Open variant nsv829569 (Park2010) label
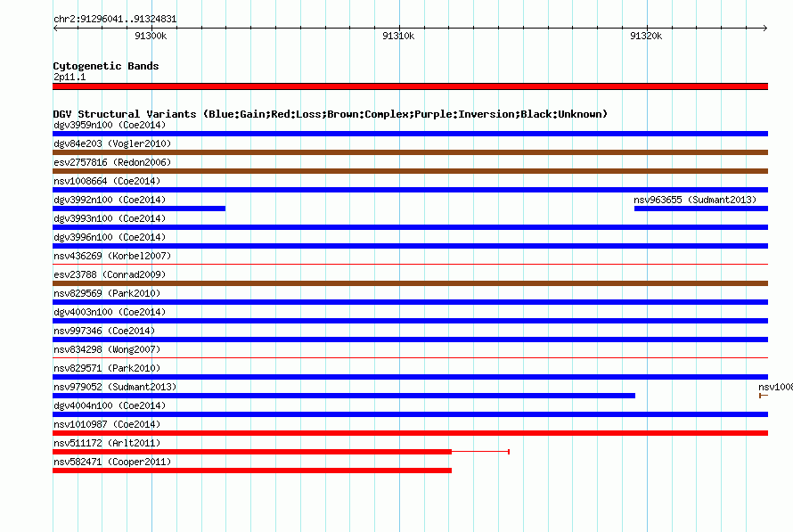Screen dimensions: 793x532 pyautogui.click(x=107, y=293)
